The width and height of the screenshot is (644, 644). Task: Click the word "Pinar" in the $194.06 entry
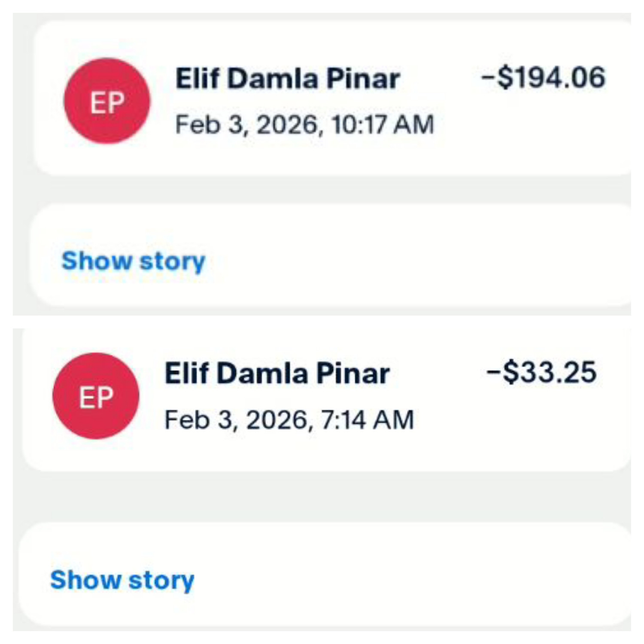pyautogui.click(x=363, y=79)
